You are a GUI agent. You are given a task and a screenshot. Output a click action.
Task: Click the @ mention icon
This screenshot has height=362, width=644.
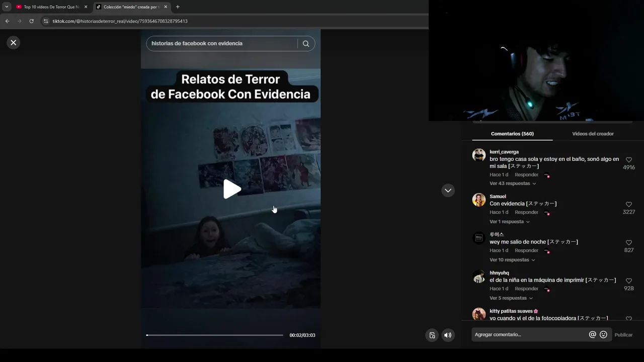tap(592, 335)
